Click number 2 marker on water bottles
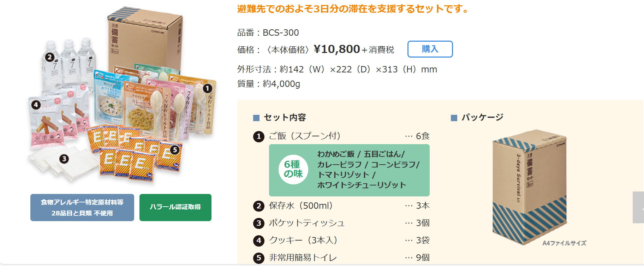 (49, 57)
